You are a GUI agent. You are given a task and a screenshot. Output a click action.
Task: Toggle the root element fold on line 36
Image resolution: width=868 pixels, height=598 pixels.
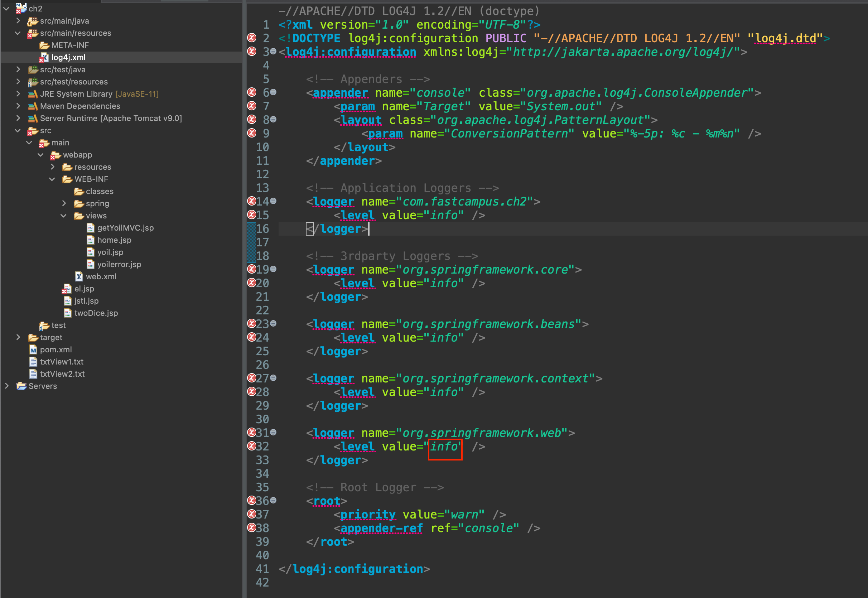pos(274,500)
